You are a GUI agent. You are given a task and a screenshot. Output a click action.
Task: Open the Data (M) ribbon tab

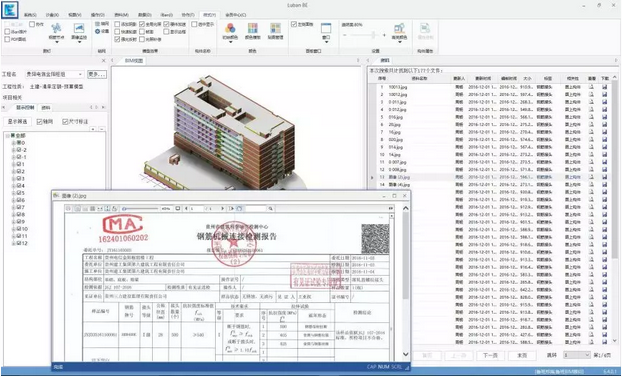121,15
